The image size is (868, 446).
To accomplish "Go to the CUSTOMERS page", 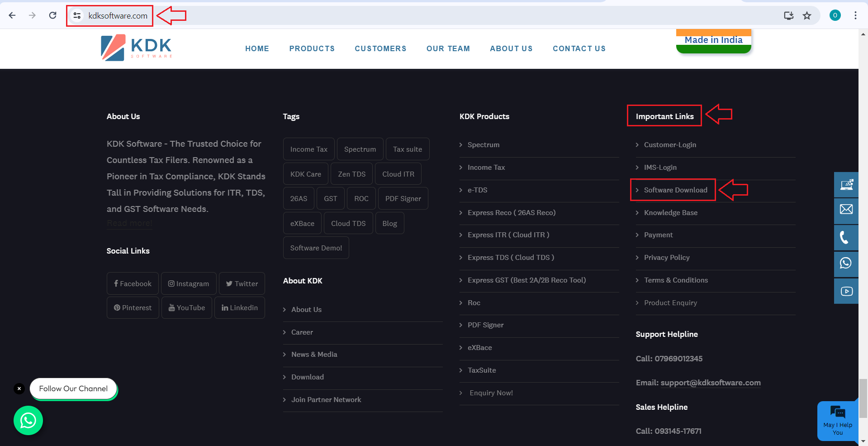I will (x=380, y=48).
